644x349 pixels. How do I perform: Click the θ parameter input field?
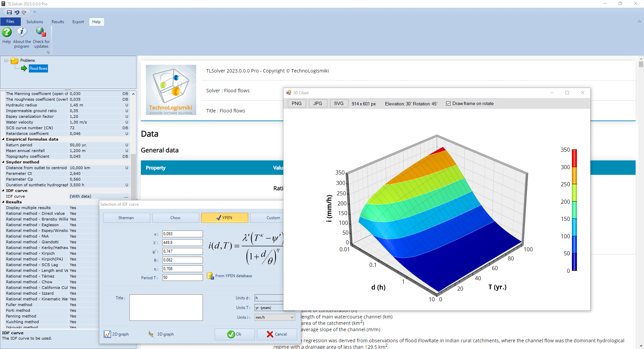pos(182,260)
